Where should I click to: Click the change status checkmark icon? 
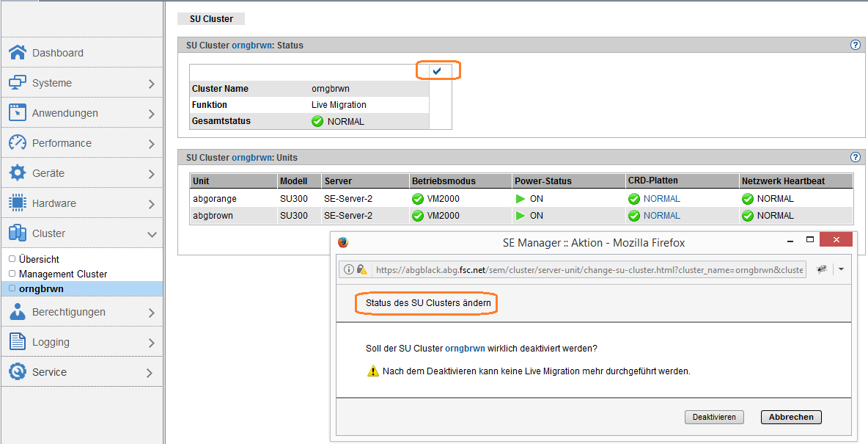pyautogui.click(x=438, y=70)
